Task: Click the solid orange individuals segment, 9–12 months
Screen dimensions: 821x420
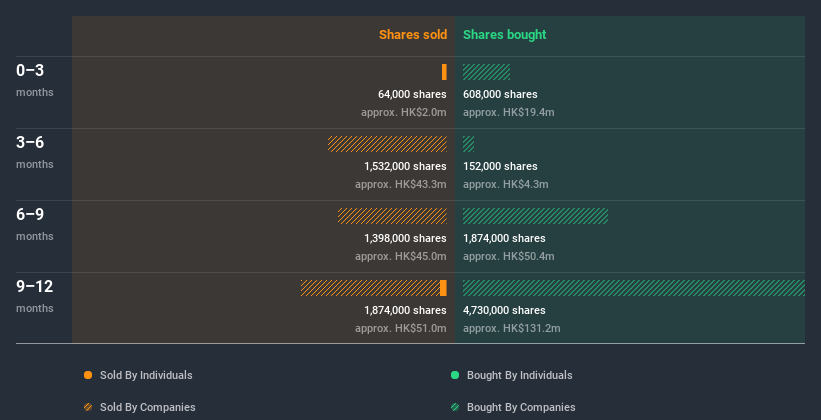Action: [443, 288]
